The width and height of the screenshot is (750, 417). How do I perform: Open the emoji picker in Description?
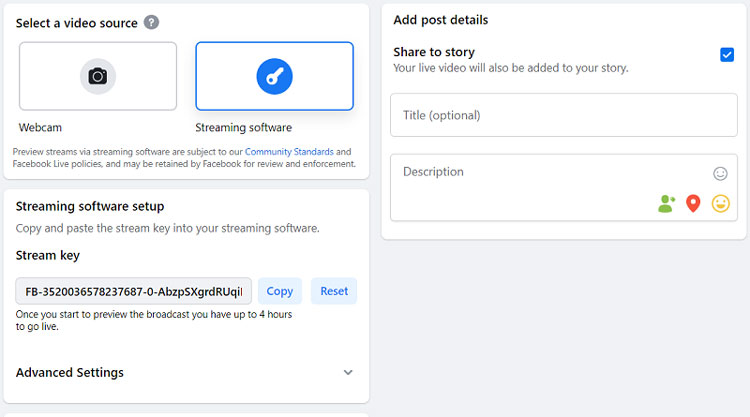click(720, 173)
